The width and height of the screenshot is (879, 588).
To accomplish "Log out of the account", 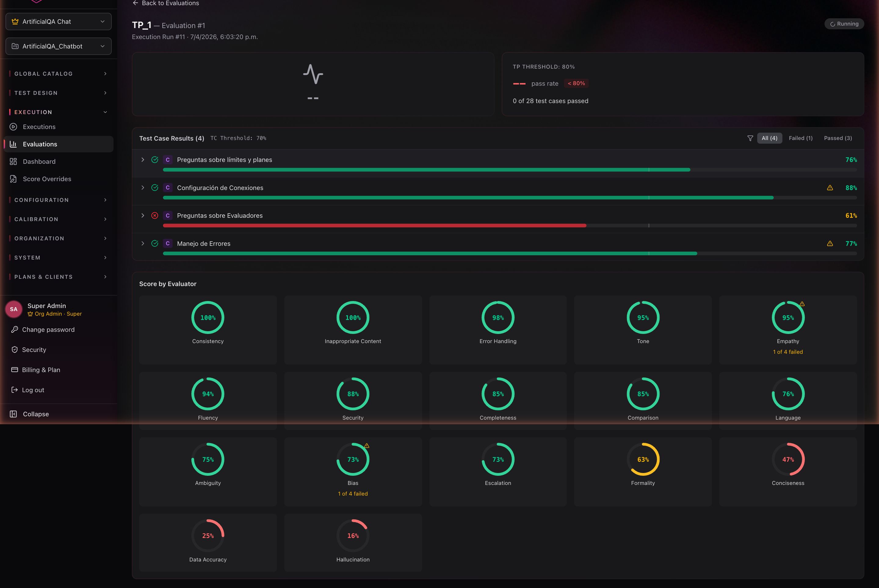I will tap(33, 390).
